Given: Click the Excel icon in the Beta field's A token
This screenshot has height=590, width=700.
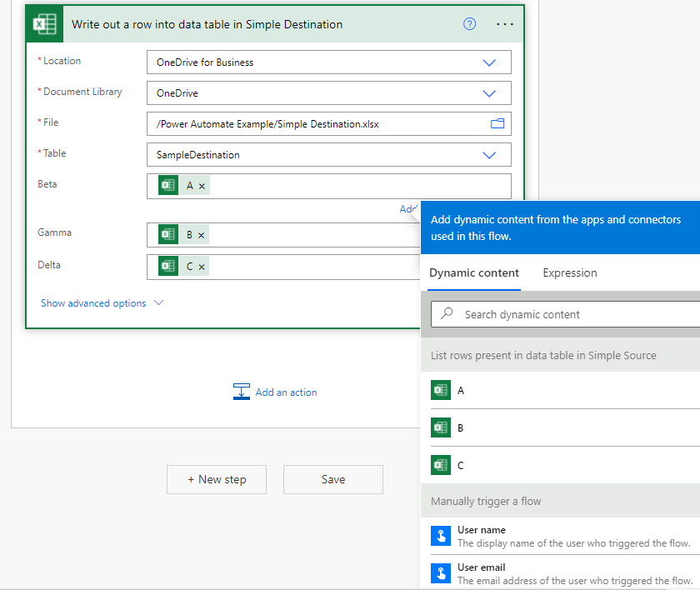Looking at the screenshot, I should [x=168, y=185].
